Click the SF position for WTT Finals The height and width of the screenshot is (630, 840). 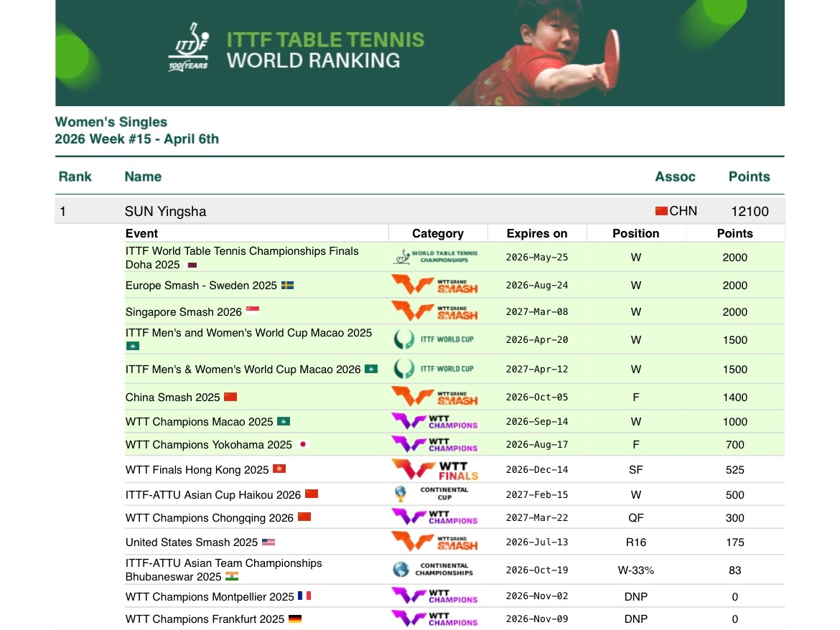[x=636, y=469]
